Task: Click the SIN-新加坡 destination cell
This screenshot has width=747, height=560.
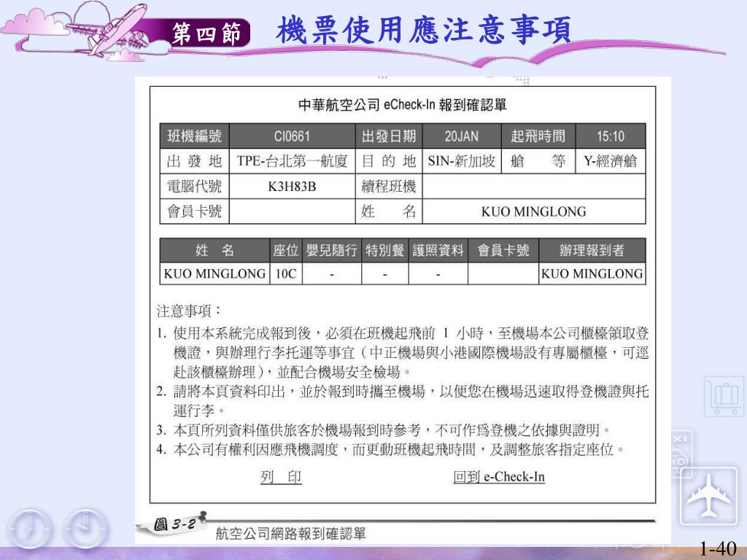Action: click(462, 161)
